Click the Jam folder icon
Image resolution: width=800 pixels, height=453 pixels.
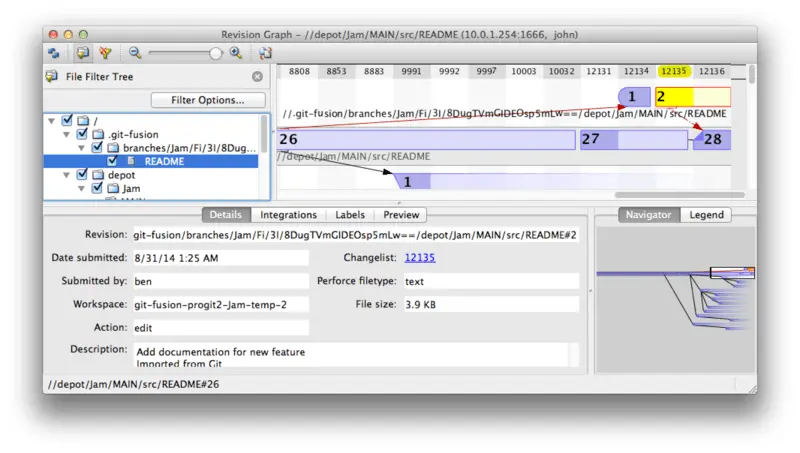113,188
